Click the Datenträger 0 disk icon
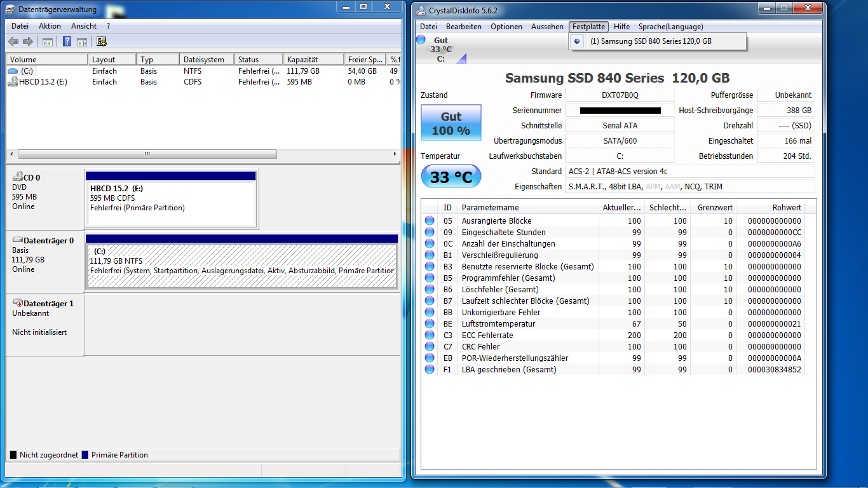This screenshot has height=488, width=868. click(17, 240)
